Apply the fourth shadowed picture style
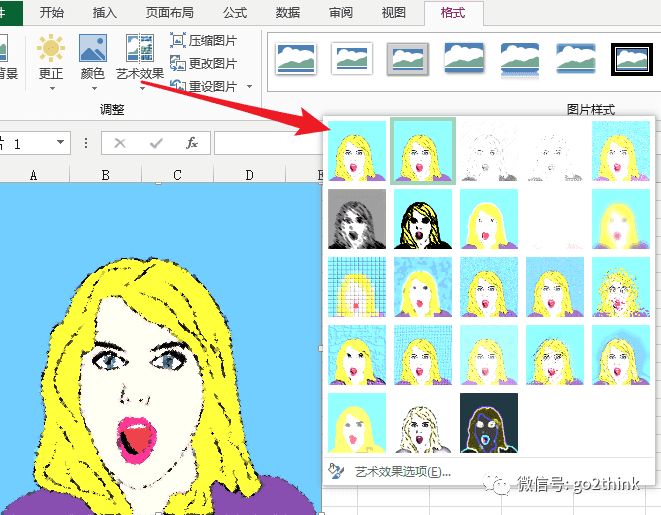This screenshot has width=661, height=515. coord(464,58)
